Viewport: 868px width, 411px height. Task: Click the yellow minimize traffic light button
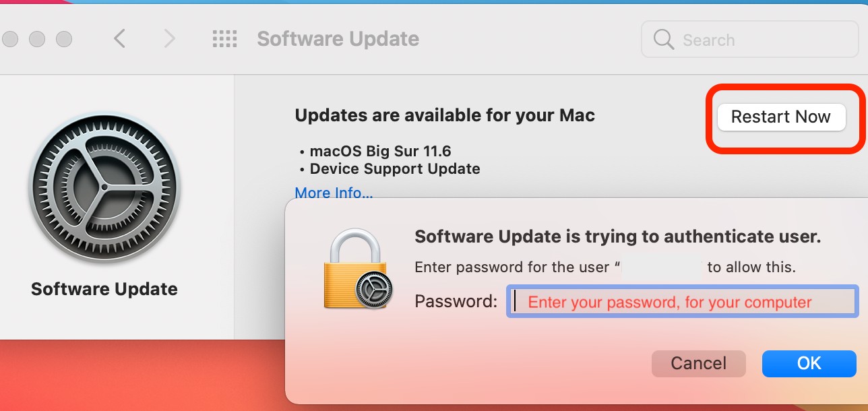click(37, 39)
